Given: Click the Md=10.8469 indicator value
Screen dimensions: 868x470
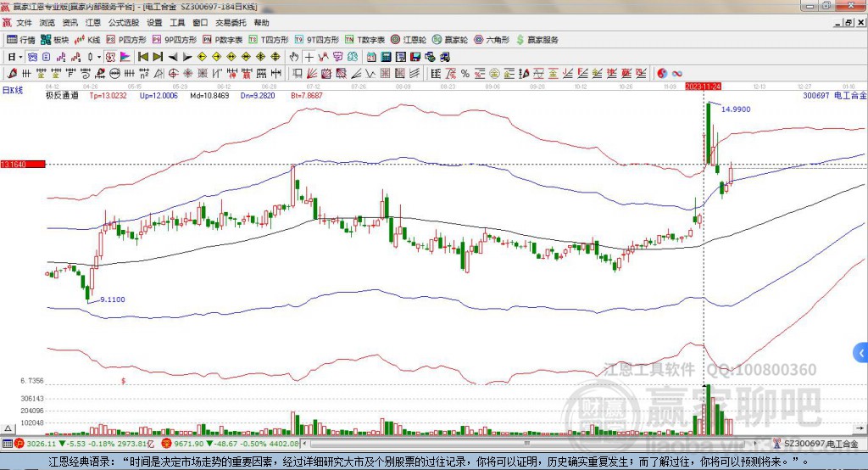Looking at the screenshot, I should click(209, 95).
